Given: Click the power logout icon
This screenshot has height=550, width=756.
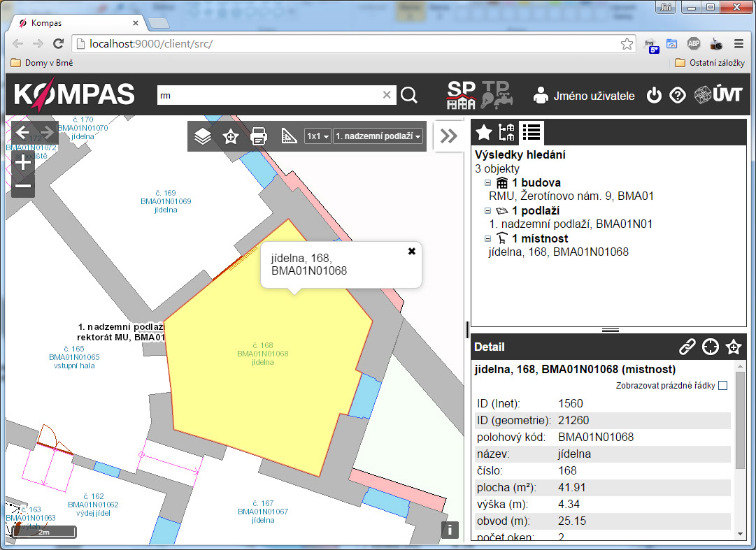Looking at the screenshot, I should coord(654,96).
